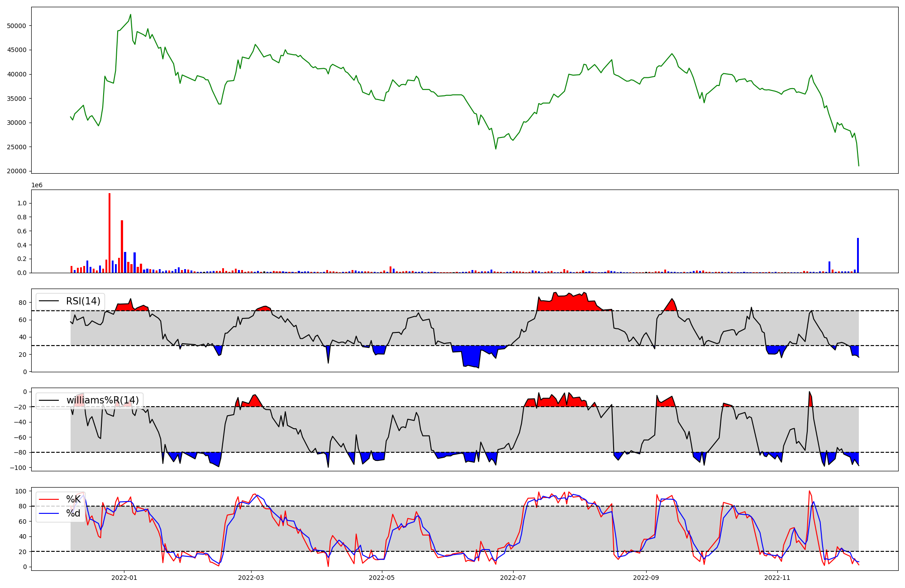Click the 2022-11 x-axis date label
The image size is (905, 588).
point(777,578)
